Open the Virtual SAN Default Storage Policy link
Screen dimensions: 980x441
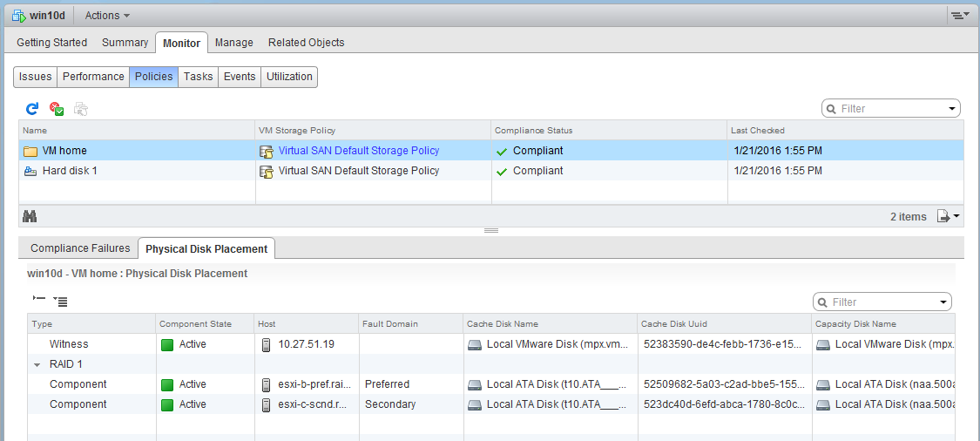[x=359, y=151]
